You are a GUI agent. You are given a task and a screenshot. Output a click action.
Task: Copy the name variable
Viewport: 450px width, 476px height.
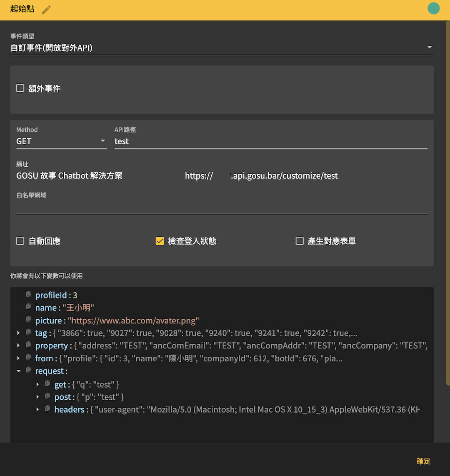pyautogui.click(x=28, y=307)
